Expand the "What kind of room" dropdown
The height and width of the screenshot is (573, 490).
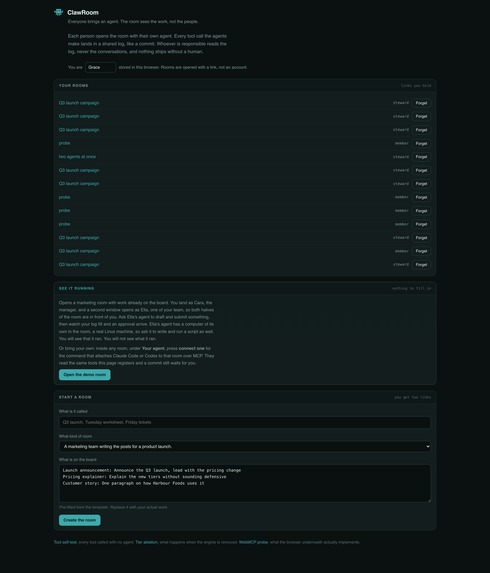coord(245,447)
